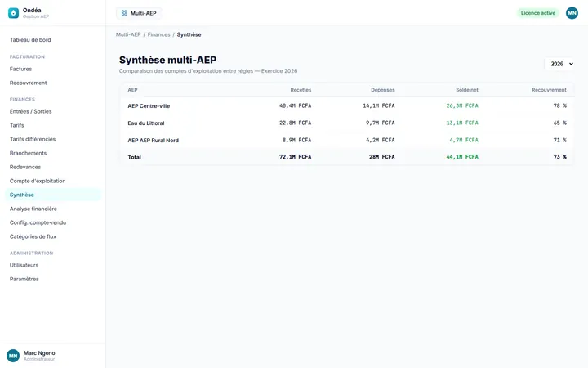
Task: Go to Multi-AEP breadcrumb link
Action: click(x=128, y=34)
